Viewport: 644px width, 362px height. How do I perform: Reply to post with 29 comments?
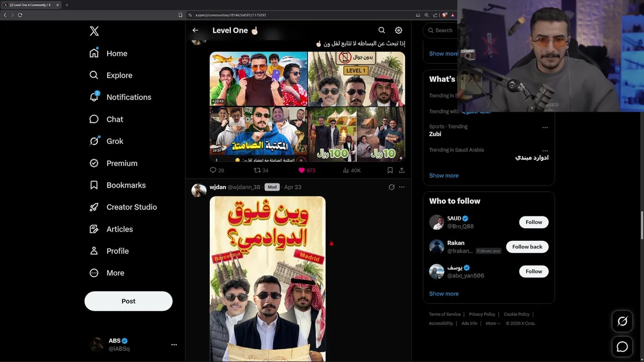tap(217, 170)
